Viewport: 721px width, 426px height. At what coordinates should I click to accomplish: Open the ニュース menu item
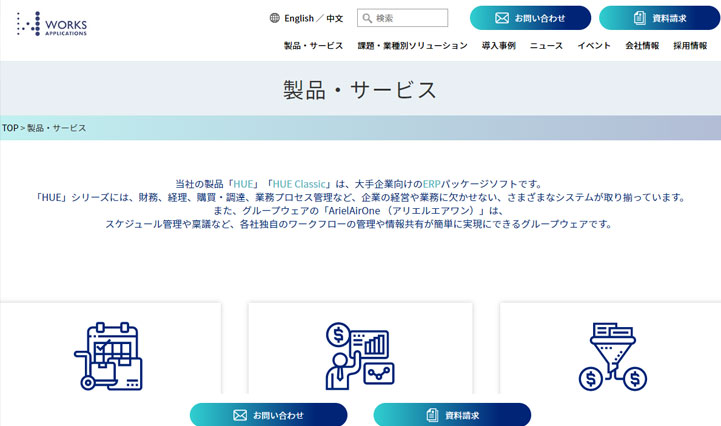click(x=546, y=46)
